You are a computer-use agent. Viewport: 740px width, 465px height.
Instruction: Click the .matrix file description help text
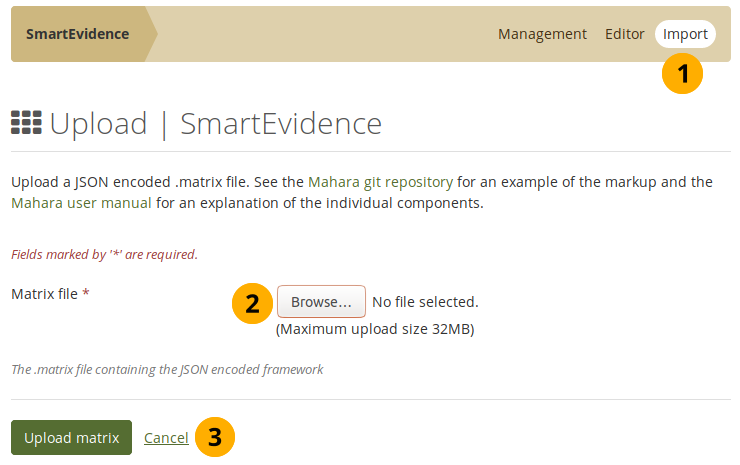[x=167, y=369]
